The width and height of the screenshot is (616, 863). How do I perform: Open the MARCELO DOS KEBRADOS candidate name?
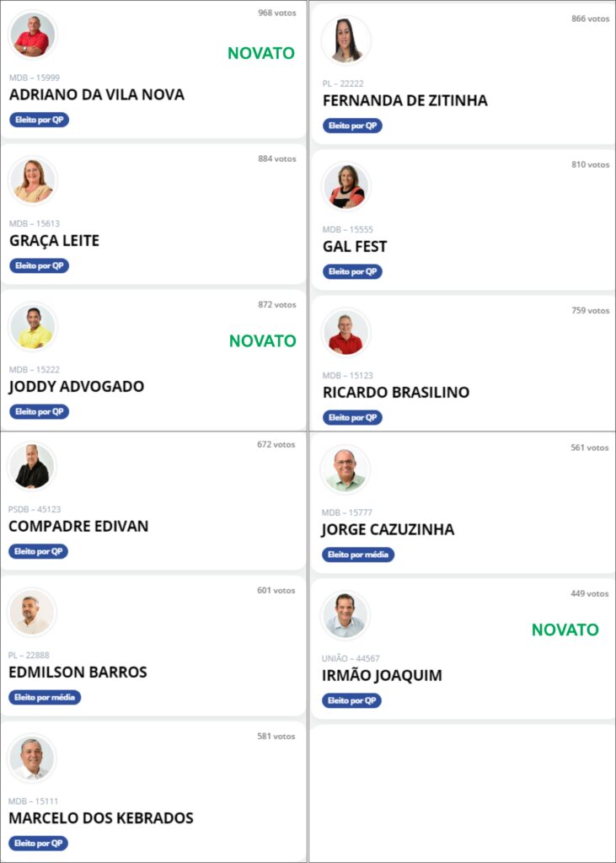point(101,817)
